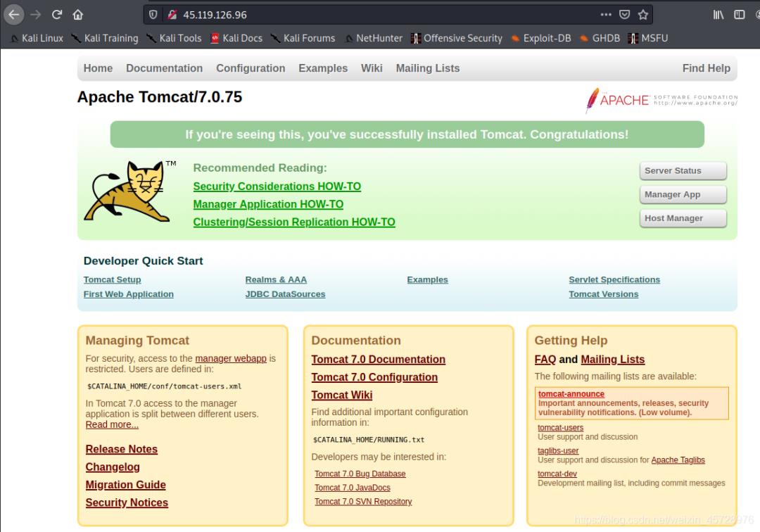Open the Kali Training bookmark

coord(105,38)
